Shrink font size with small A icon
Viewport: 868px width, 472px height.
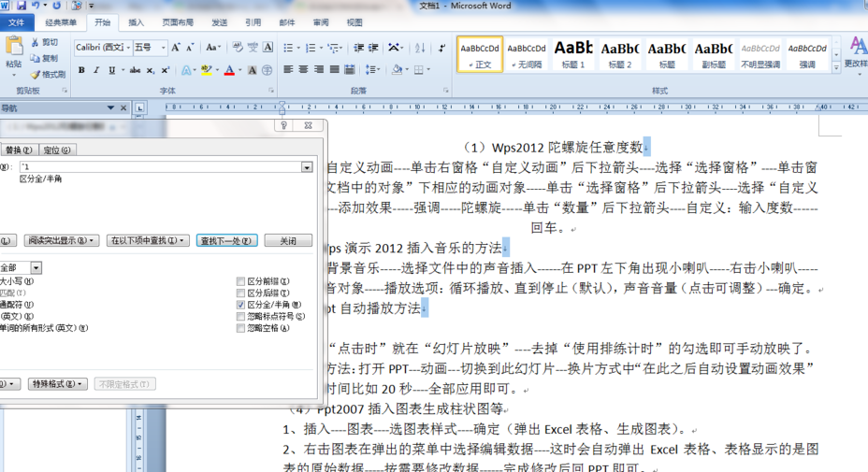tap(190, 48)
